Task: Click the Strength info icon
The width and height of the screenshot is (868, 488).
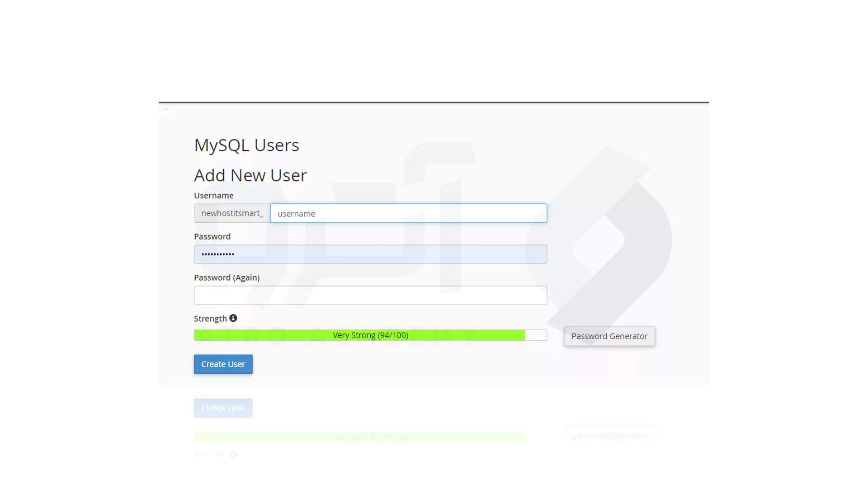Action: 233,318
